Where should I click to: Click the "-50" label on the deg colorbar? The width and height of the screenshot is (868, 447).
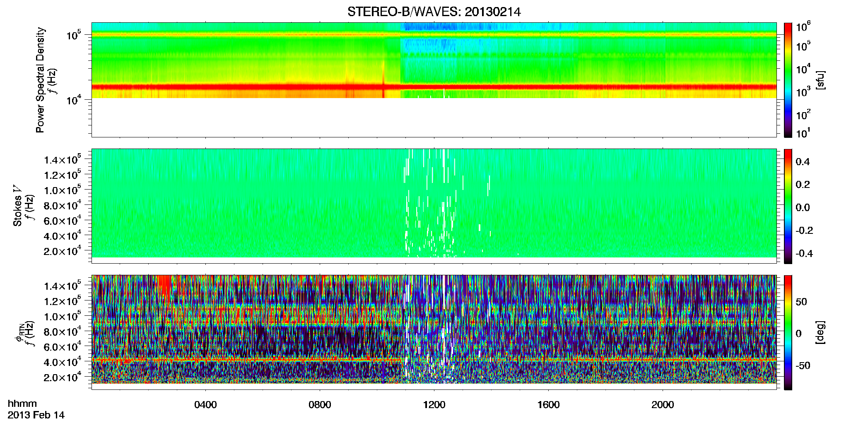click(x=803, y=366)
